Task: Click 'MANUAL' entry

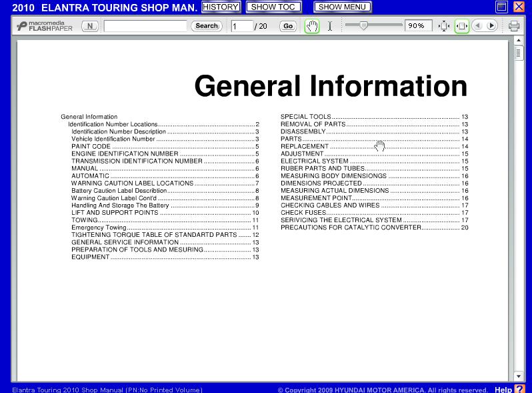Action: click(x=165, y=169)
